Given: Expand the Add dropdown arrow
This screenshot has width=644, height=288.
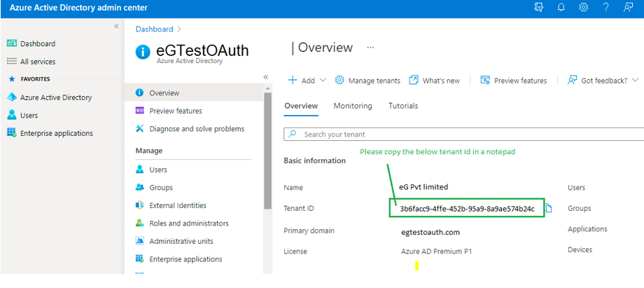Looking at the screenshot, I should [x=323, y=80].
